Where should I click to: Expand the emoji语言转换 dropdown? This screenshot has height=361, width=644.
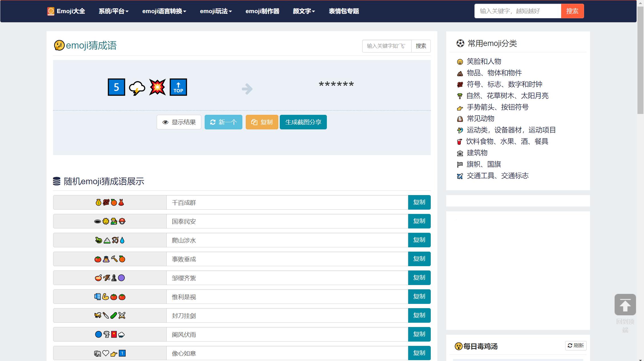coord(164,11)
